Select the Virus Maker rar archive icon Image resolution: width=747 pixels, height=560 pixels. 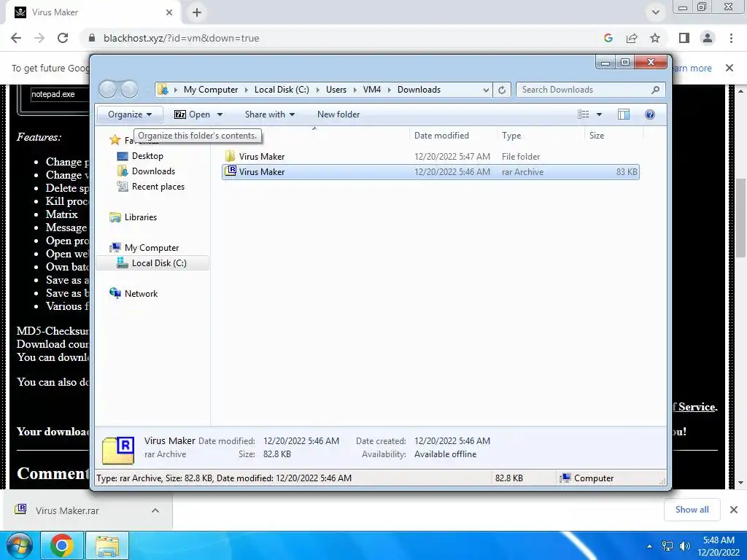(x=230, y=171)
